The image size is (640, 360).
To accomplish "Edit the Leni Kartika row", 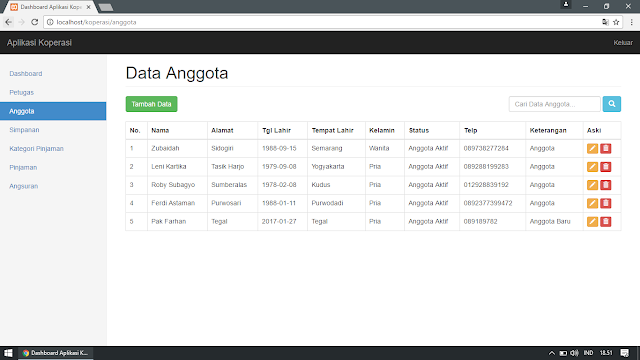I will (x=592, y=167).
